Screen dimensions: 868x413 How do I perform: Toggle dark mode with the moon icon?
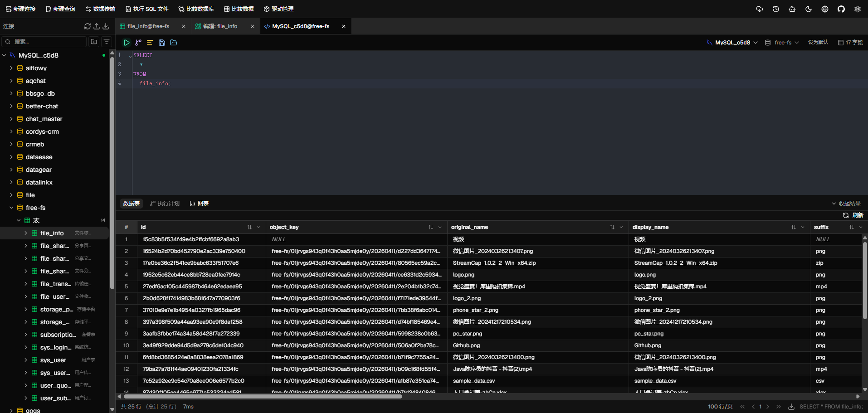point(809,9)
